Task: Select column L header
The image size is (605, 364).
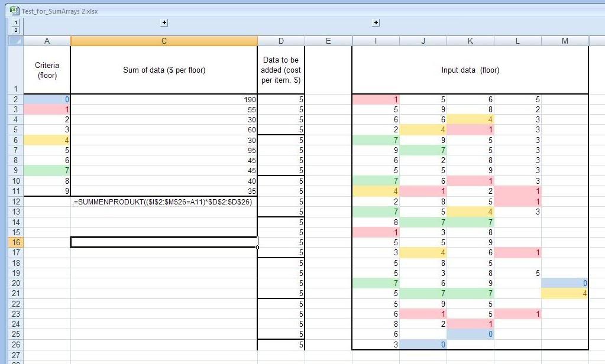Action: pos(518,41)
